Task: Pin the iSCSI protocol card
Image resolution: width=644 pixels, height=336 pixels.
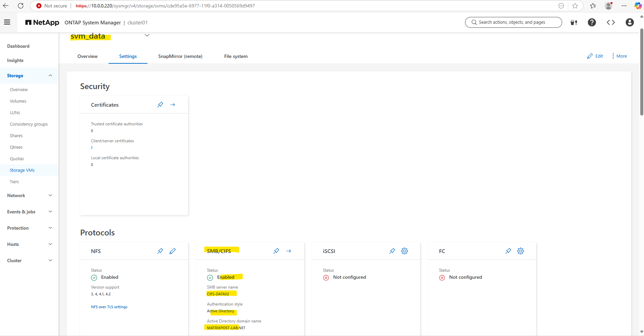Action: point(392,251)
